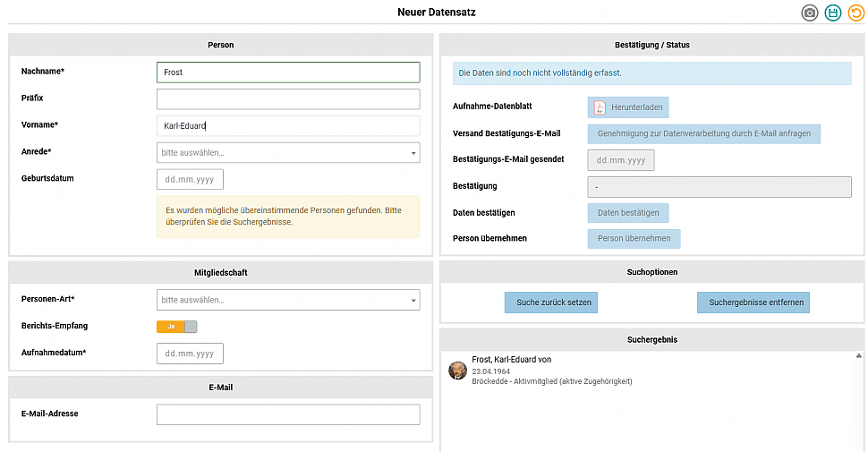Click the Nachname field containing Frost
The width and height of the screenshot is (868, 452).
coord(287,72)
